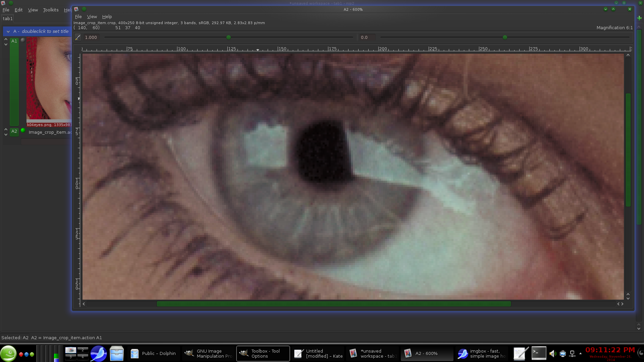Click the horizontal green scrollbar of the image
Screen dimensions: 644x362
[x=334, y=304]
